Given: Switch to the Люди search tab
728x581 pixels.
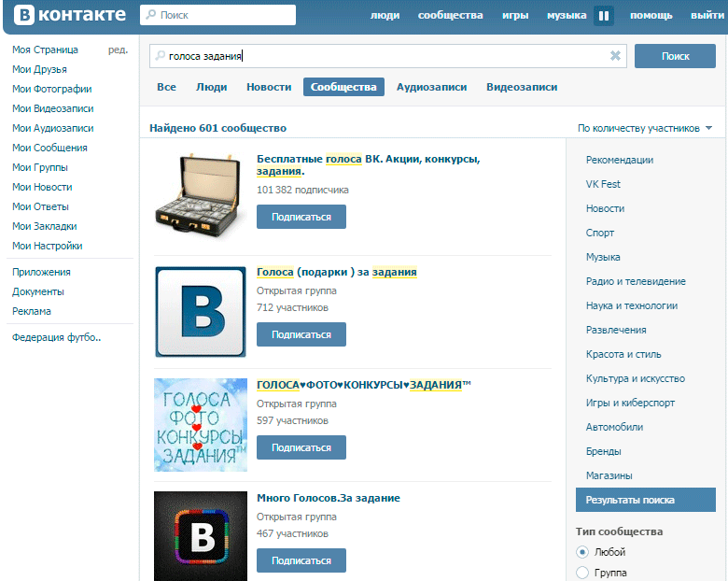Looking at the screenshot, I should click(x=211, y=87).
